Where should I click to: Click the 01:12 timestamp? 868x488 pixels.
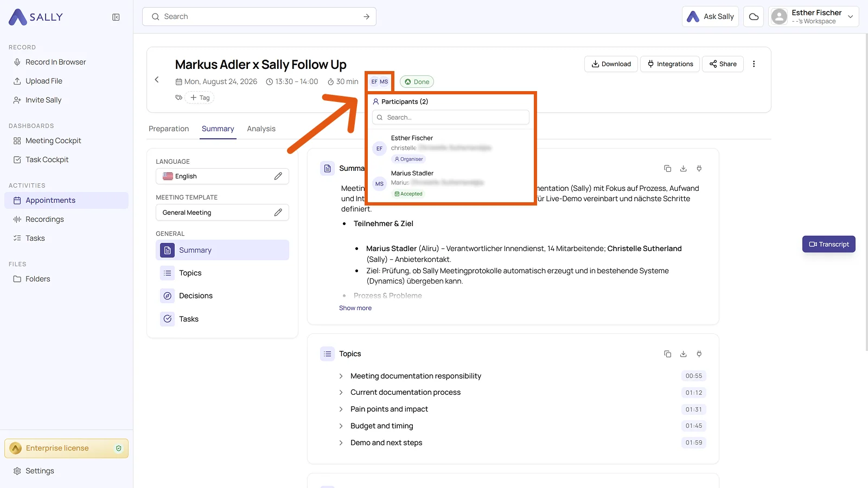coord(694,393)
